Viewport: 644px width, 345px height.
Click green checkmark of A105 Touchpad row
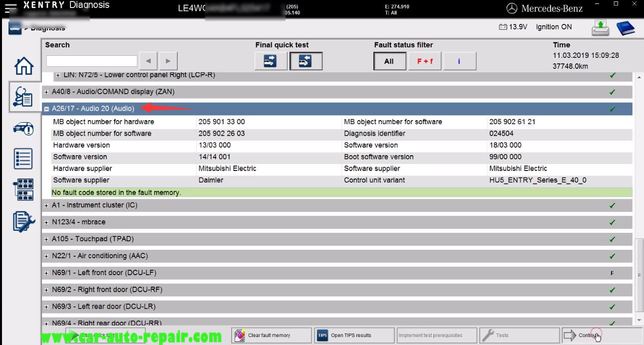click(612, 239)
